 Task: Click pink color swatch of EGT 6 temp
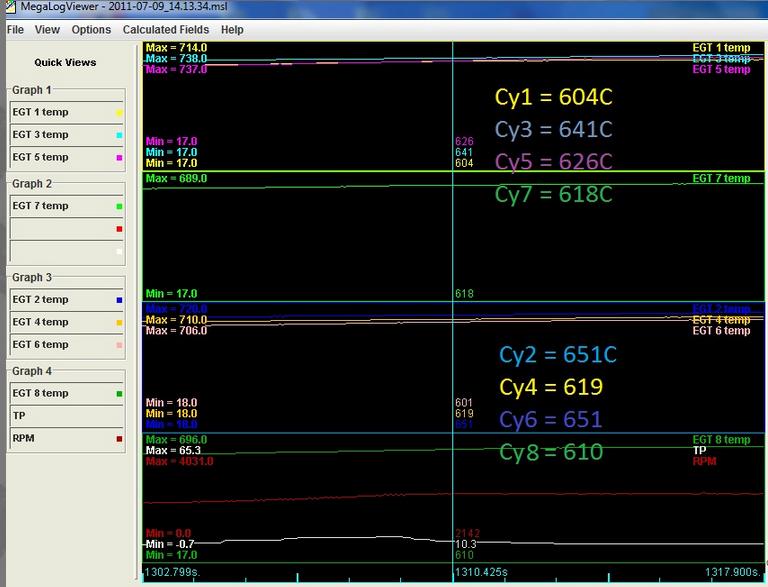[119, 345]
